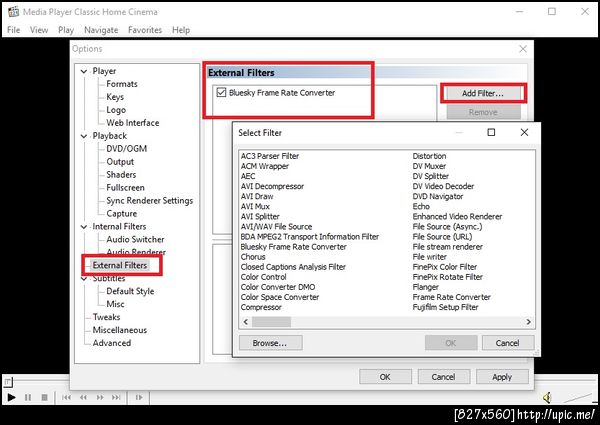
Task: Select Shaders in the options tree
Action: (121, 175)
